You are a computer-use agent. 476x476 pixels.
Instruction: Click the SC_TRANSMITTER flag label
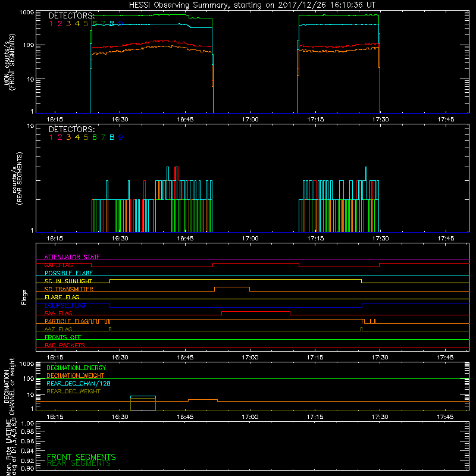pos(69,289)
